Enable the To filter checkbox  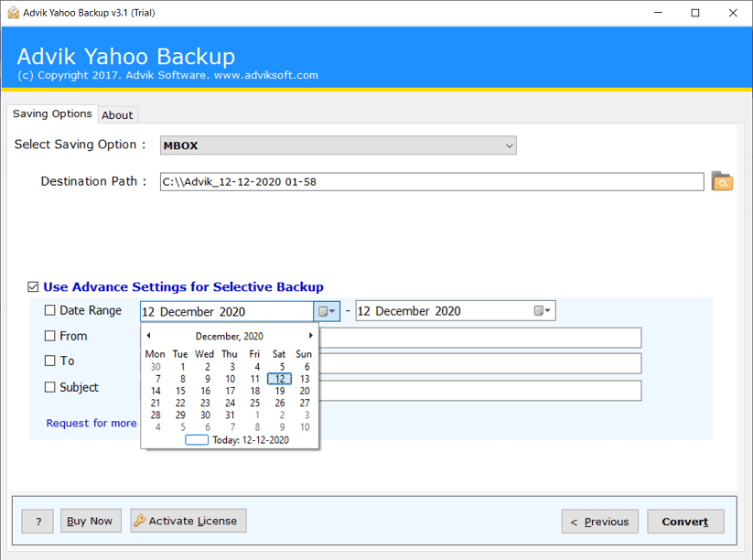point(50,361)
